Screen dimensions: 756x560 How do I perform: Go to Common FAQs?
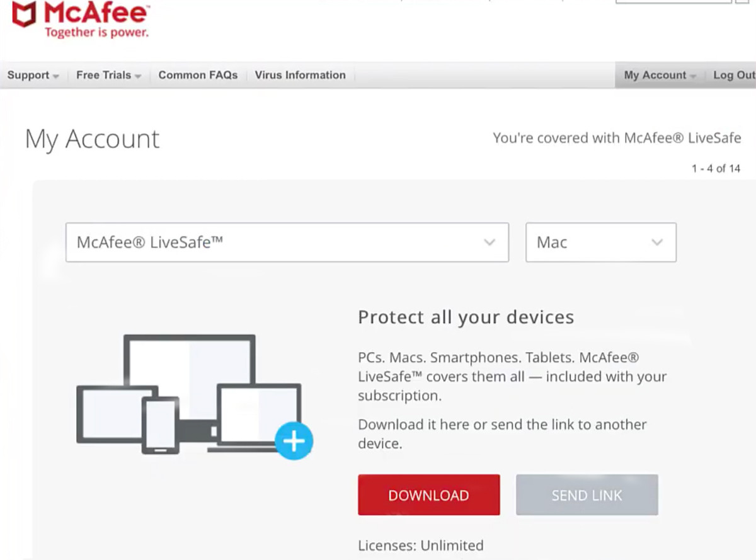point(198,75)
